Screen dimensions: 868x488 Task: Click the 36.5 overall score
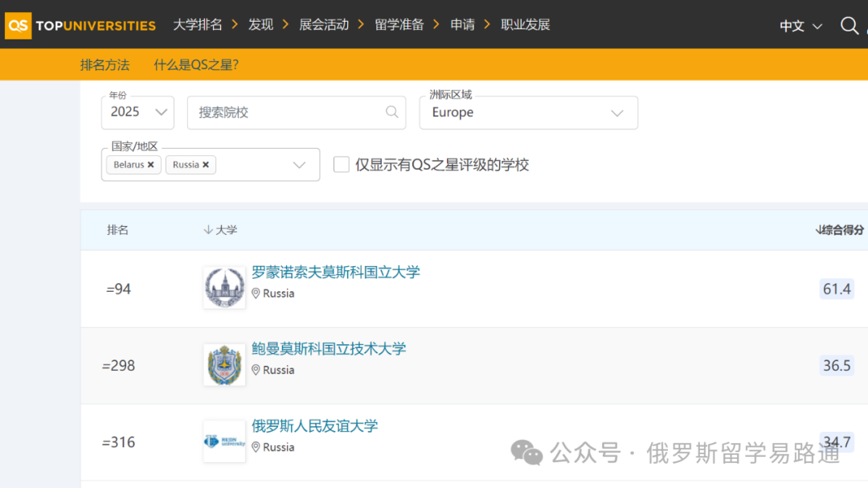(x=837, y=365)
